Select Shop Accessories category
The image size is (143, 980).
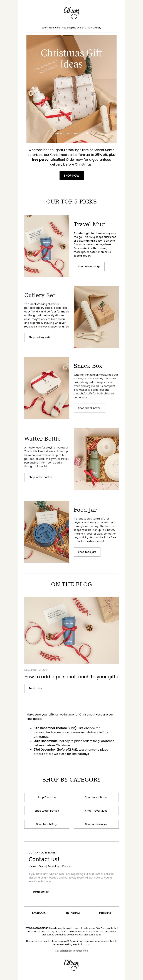tap(96, 824)
